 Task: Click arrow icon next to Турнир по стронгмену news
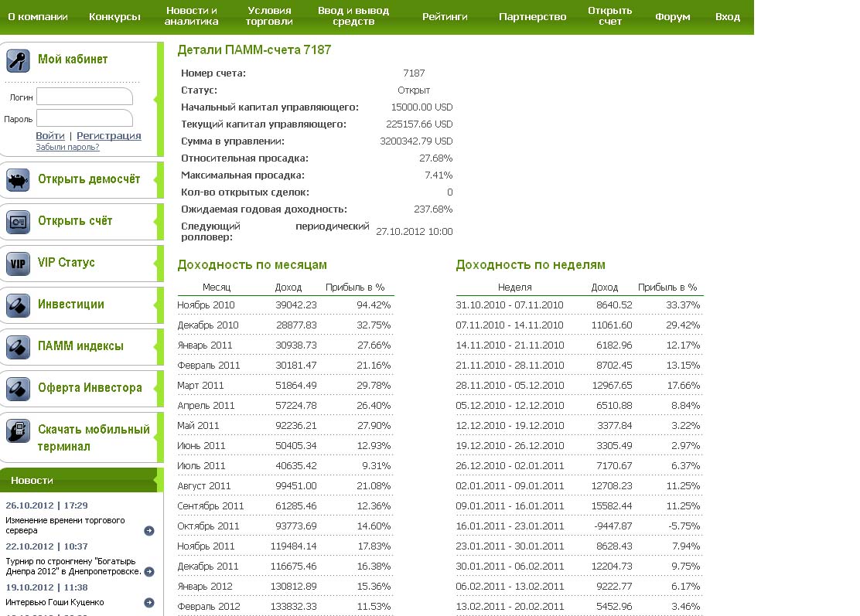pos(148,572)
